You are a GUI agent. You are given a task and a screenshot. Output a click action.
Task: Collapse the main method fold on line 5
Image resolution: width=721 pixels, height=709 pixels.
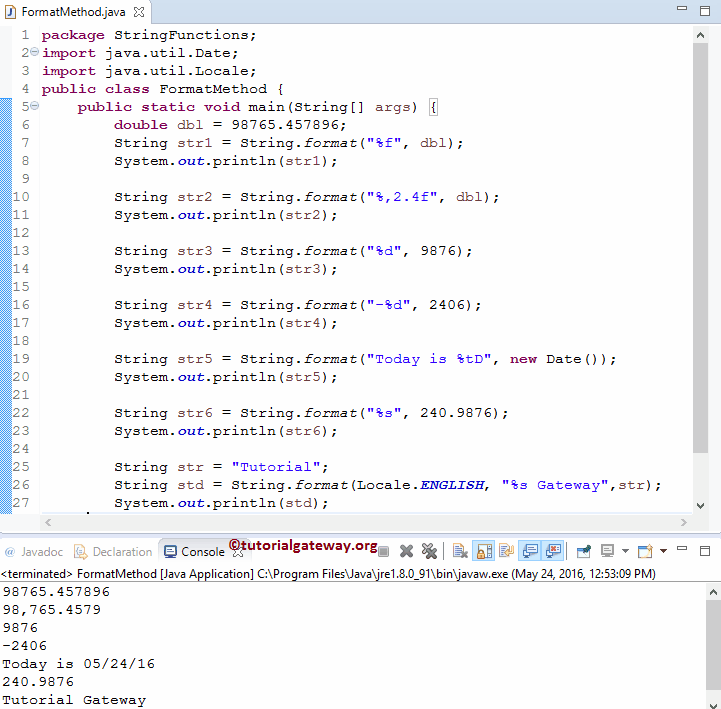pos(35,106)
